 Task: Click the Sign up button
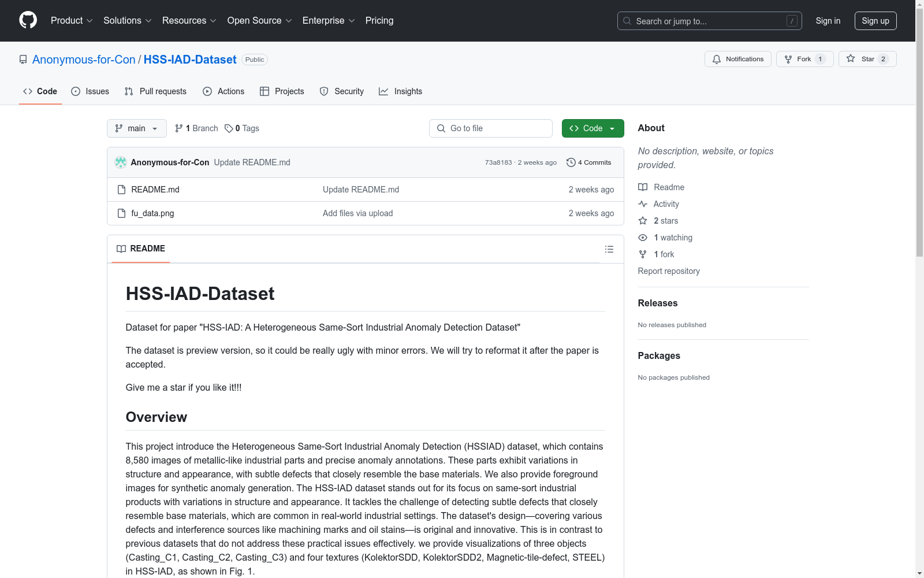coord(875,21)
